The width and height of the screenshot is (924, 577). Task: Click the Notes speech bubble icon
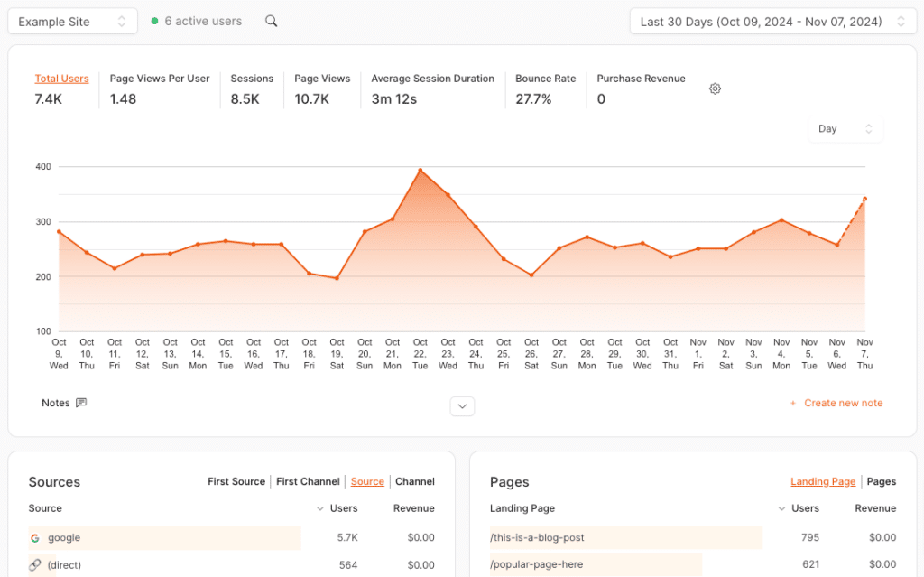81,403
